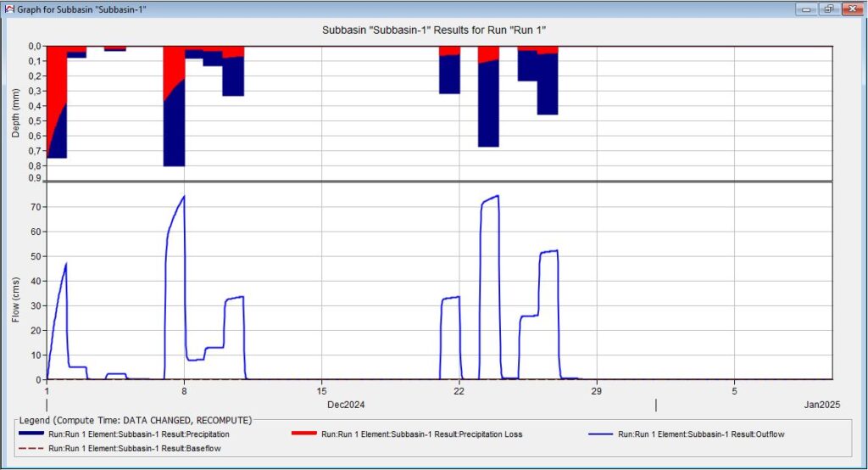Click the Dec2024 month label
Image resolution: width=868 pixels, height=470 pixels.
pyautogui.click(x=349, y=405)
